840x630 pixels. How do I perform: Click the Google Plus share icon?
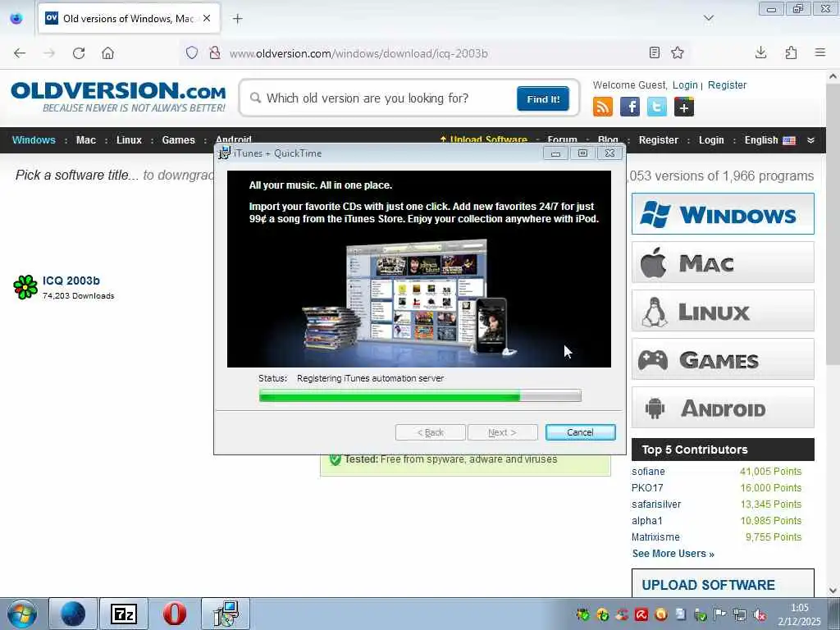coord(684,107)
